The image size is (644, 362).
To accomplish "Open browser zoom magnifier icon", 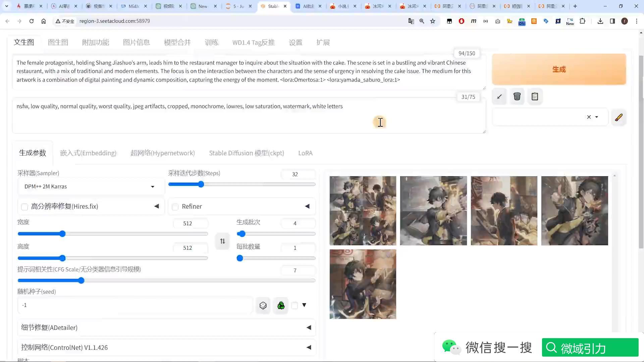I will click(422, 21).
